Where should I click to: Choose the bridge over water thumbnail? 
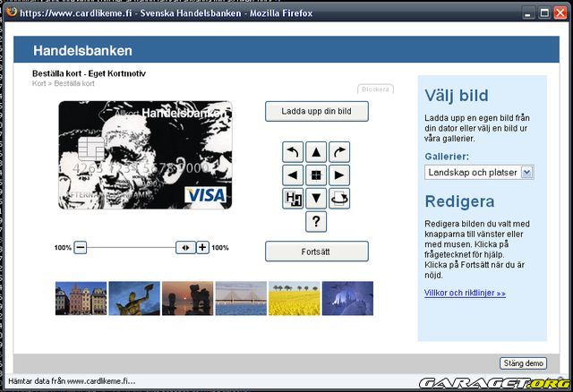tap(241, 298)
